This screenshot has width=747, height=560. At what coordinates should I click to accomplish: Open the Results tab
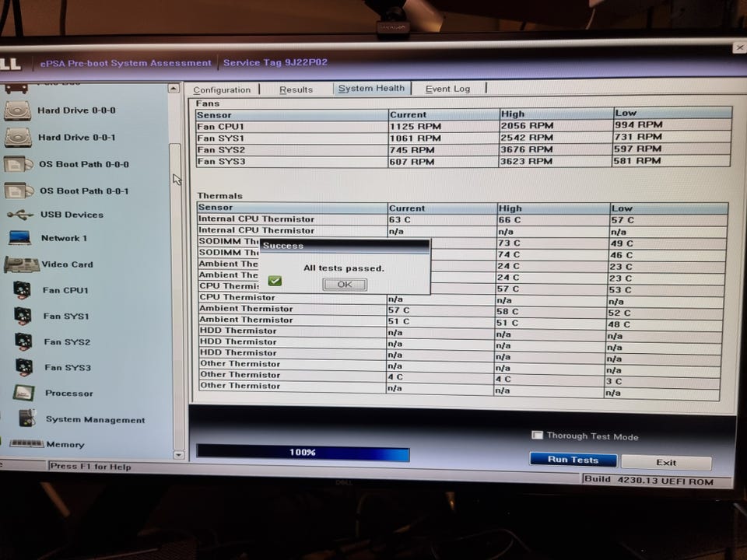click(x=296, y=89)
